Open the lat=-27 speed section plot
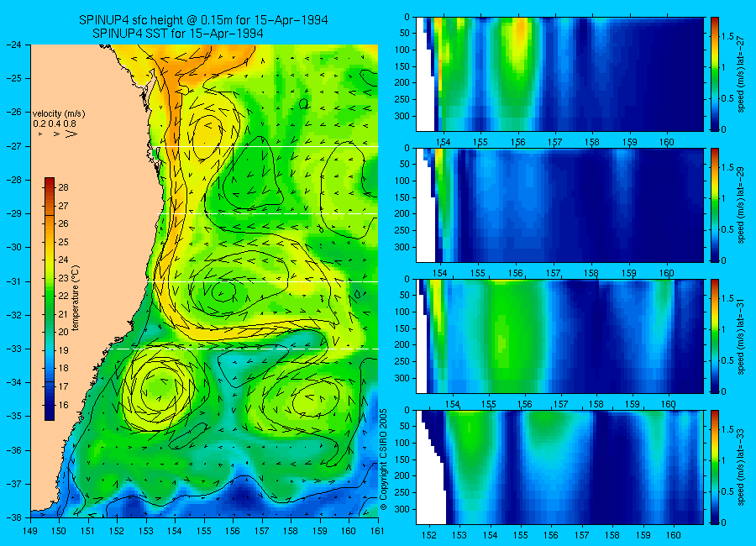Image resolution: width=756 pixels, height=546 pixels. click(559, 74)
